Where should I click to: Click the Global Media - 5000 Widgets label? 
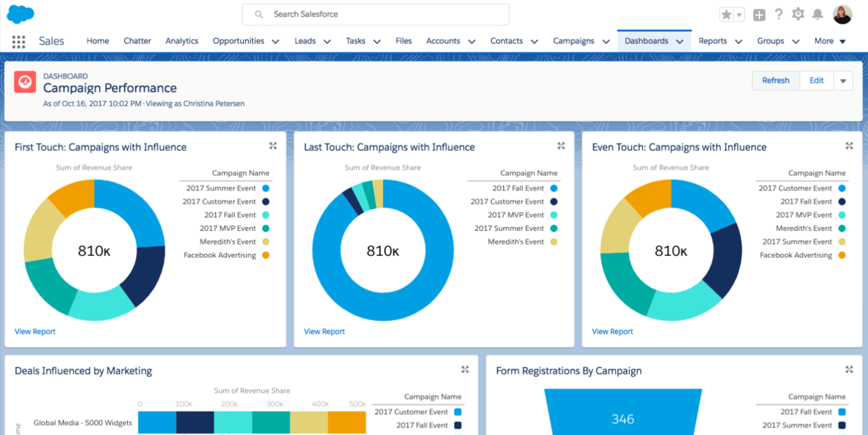point(82,422)
